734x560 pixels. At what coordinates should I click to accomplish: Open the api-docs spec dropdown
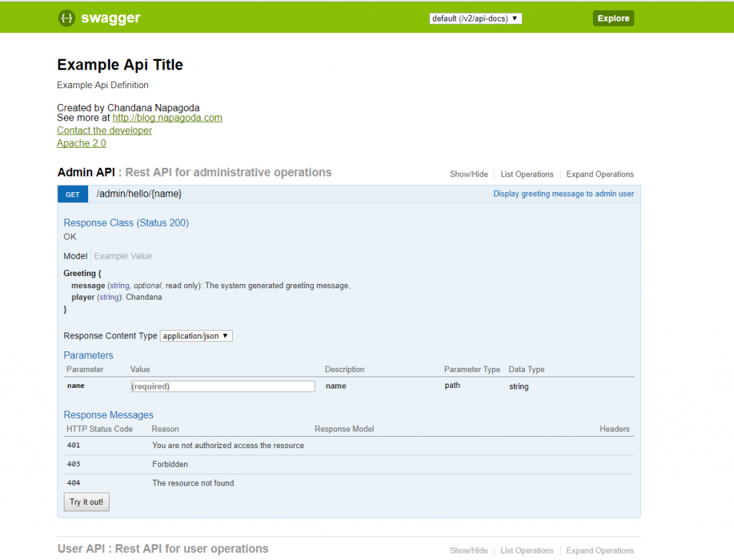pos(475,19)
